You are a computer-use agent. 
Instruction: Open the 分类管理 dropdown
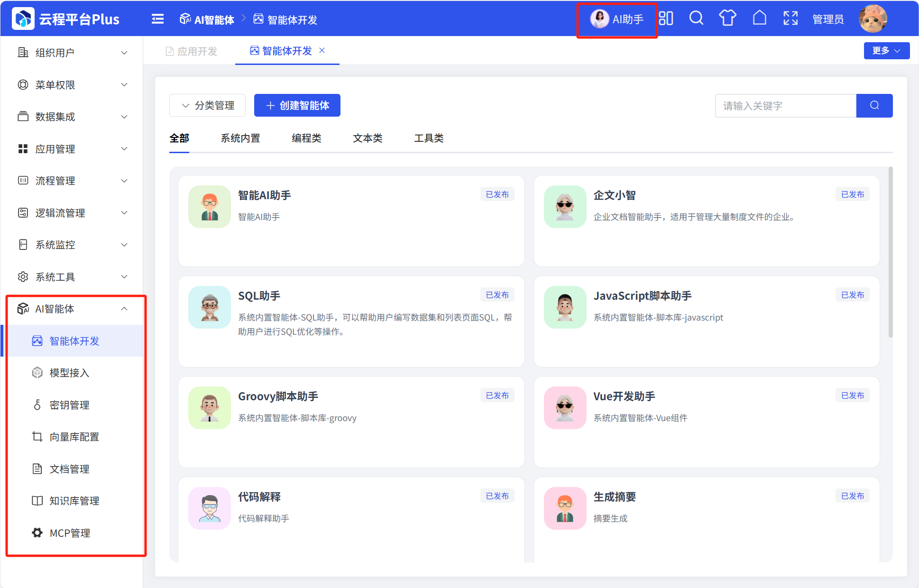[x=207, y=105]
